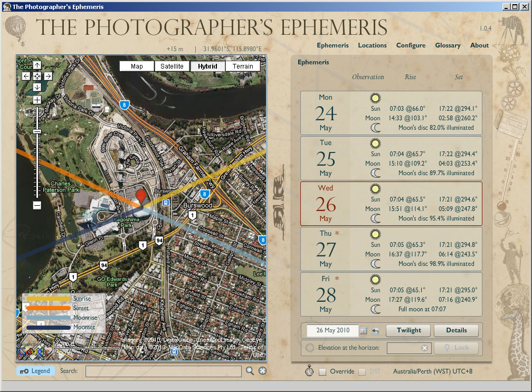Click the moon icon for Fri 28 May
532x392 pixels.
[x=375, y=309]
